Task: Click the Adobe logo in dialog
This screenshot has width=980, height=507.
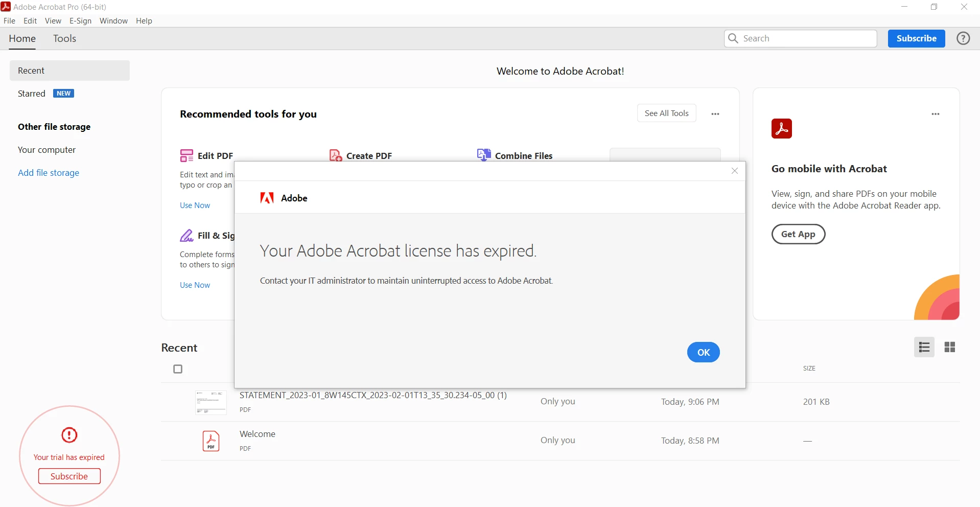Action: [267, 198]
